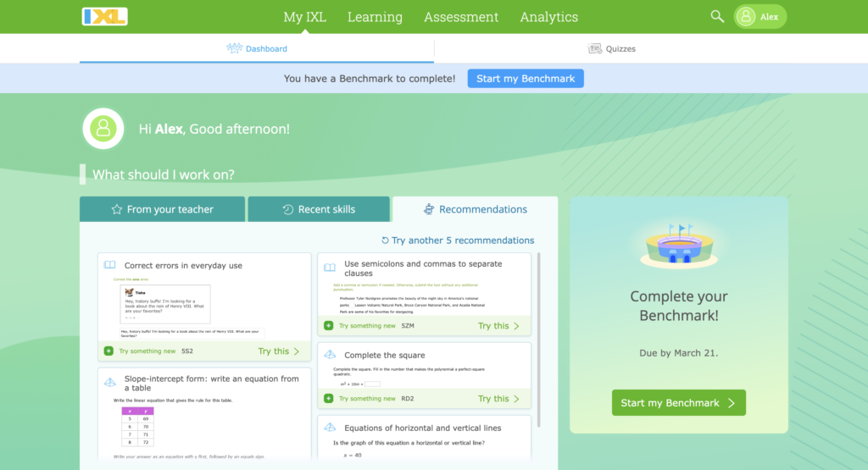Open Slope-intercept form skill title
This screenshot has width=868, height=470.
211,383
